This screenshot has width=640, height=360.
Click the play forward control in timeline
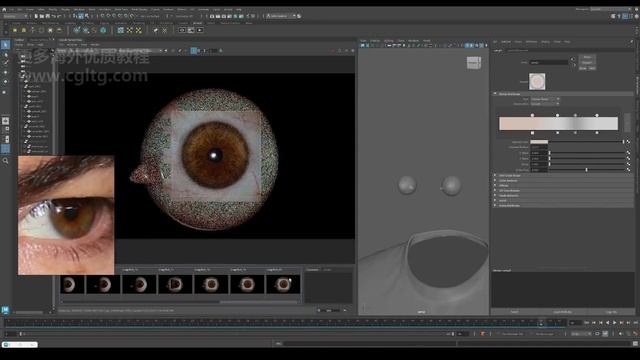(x=614, y=323)
